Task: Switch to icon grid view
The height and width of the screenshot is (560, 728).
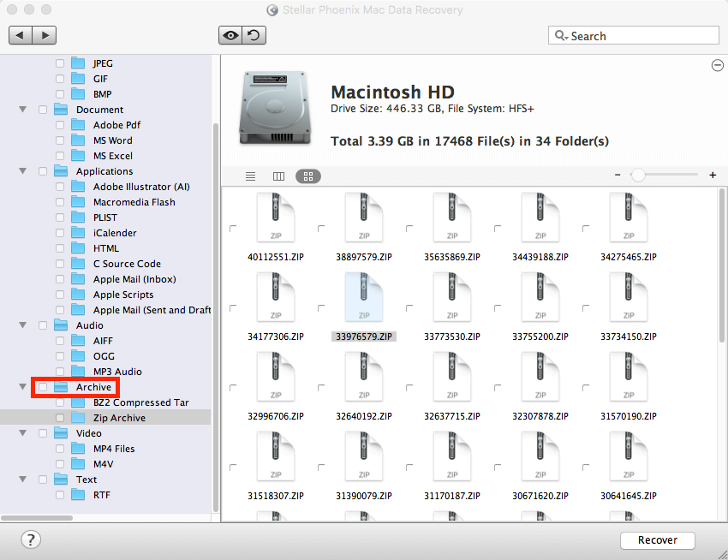Action: 308,176
